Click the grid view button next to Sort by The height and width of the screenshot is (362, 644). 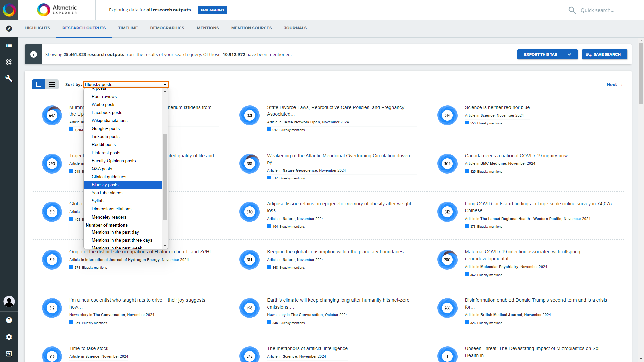pyautogui.click(x=38, y=84)
